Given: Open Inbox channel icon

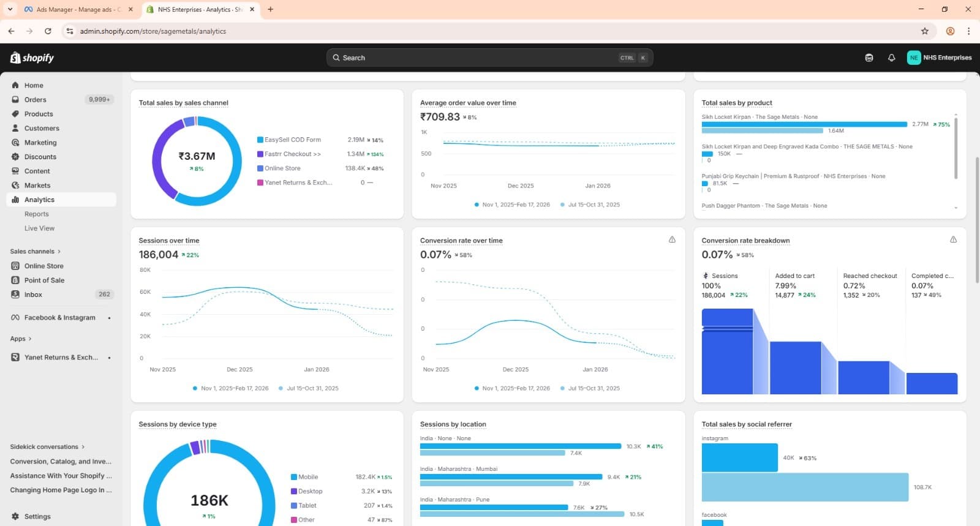Looking at the screenshot, I should [x=15, y=295].
